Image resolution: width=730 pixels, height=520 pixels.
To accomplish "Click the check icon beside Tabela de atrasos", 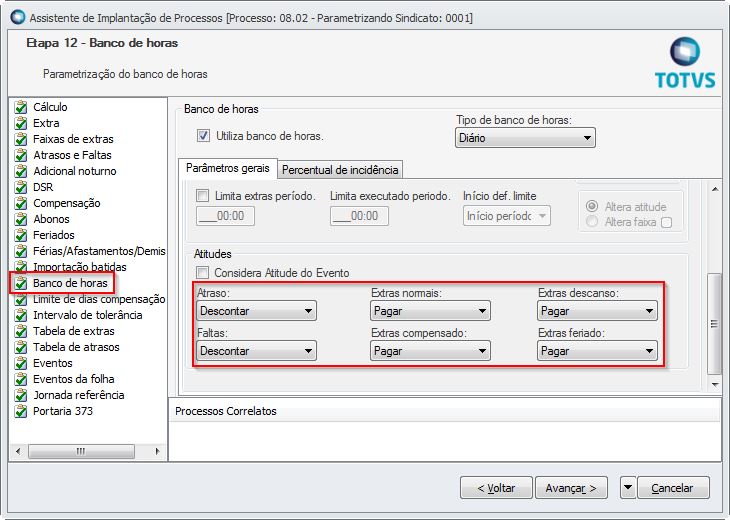I will 20,347.
